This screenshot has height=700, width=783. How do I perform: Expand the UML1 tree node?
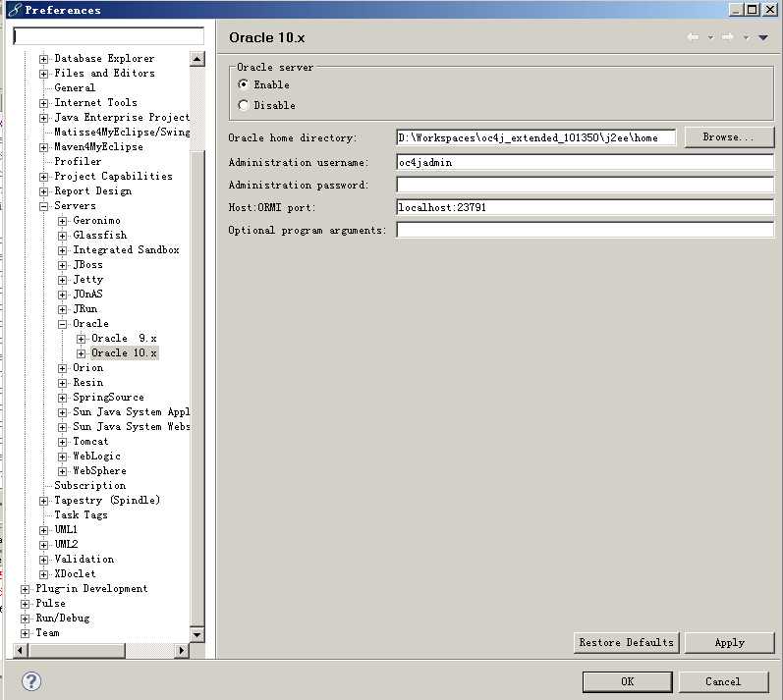point(44,530)
